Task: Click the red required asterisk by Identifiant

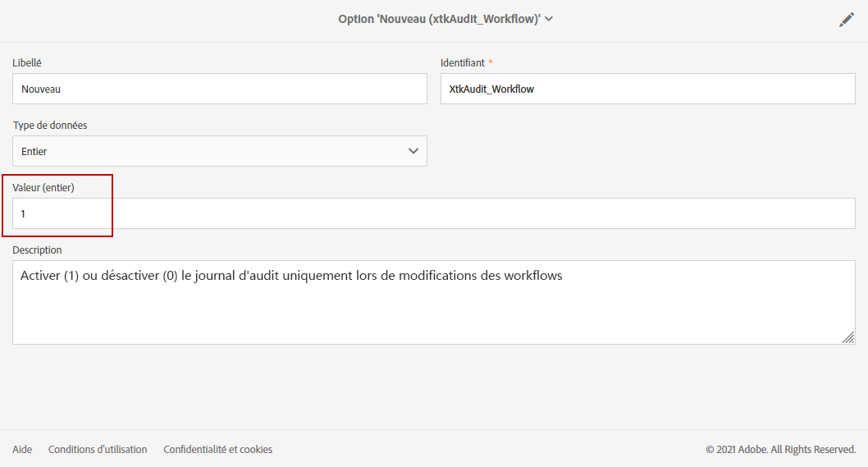Action: (491, 62)
